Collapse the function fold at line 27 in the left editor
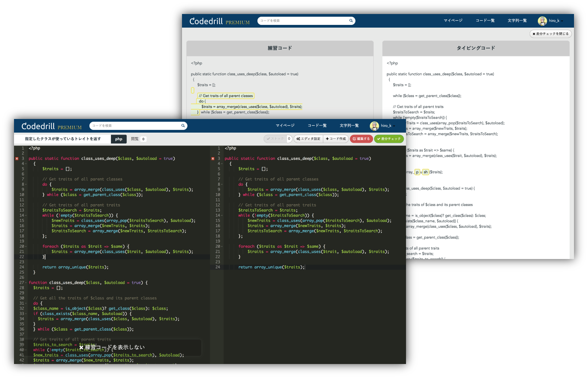Viewport: 588px width, 378px height. coord(26,283)
